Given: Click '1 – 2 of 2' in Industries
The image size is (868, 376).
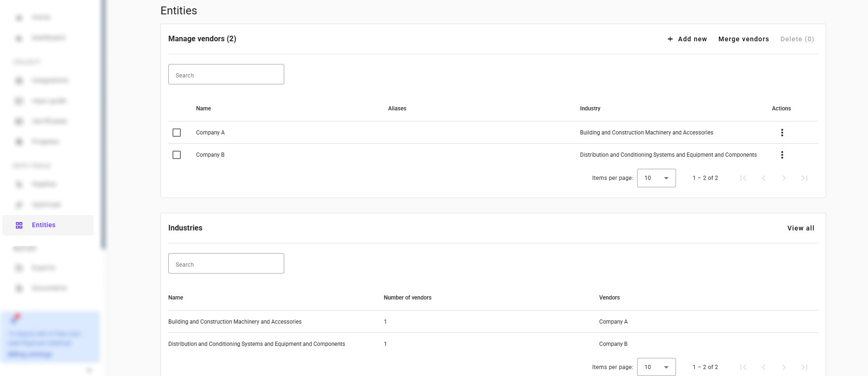Looking at the screenshot, I should tap(705, 367).
